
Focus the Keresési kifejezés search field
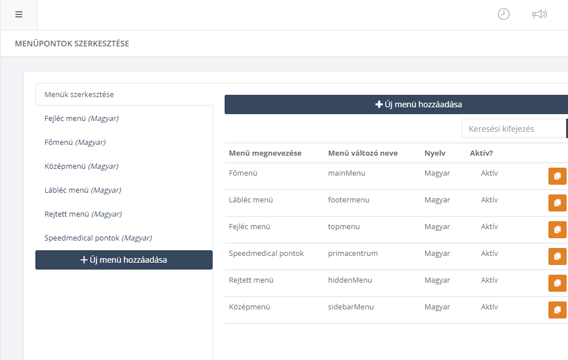click(x=514, y=129)
